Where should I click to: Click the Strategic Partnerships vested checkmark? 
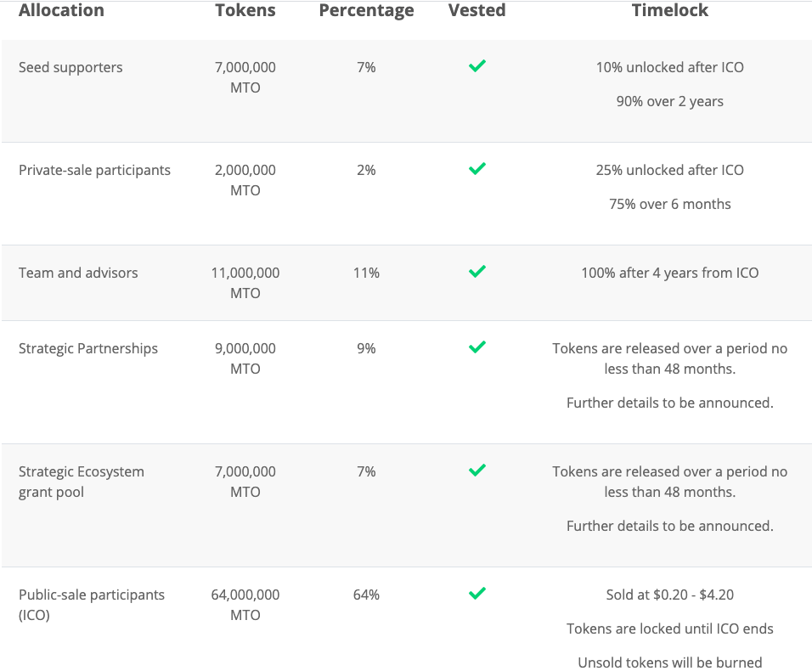(477, 347)
